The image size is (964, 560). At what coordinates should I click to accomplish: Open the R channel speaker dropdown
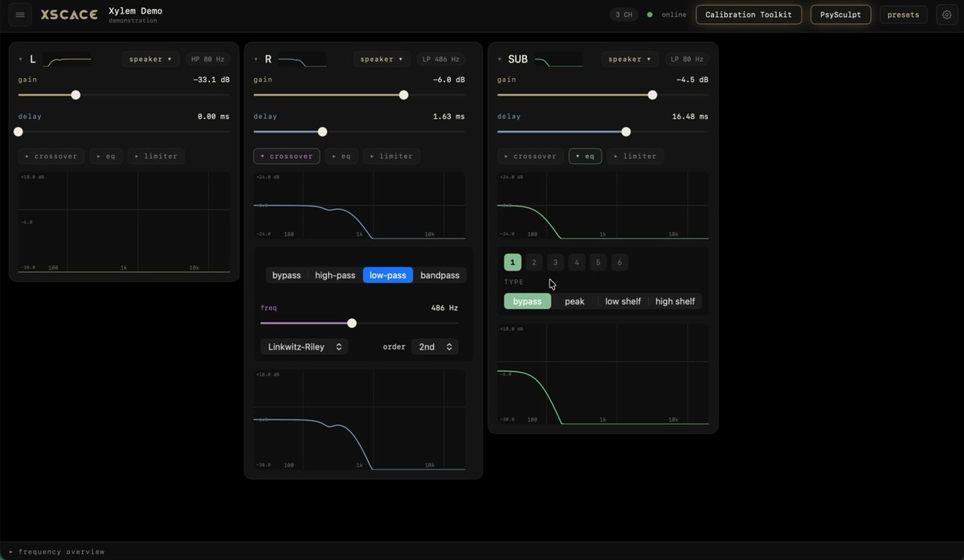[382, 59]
